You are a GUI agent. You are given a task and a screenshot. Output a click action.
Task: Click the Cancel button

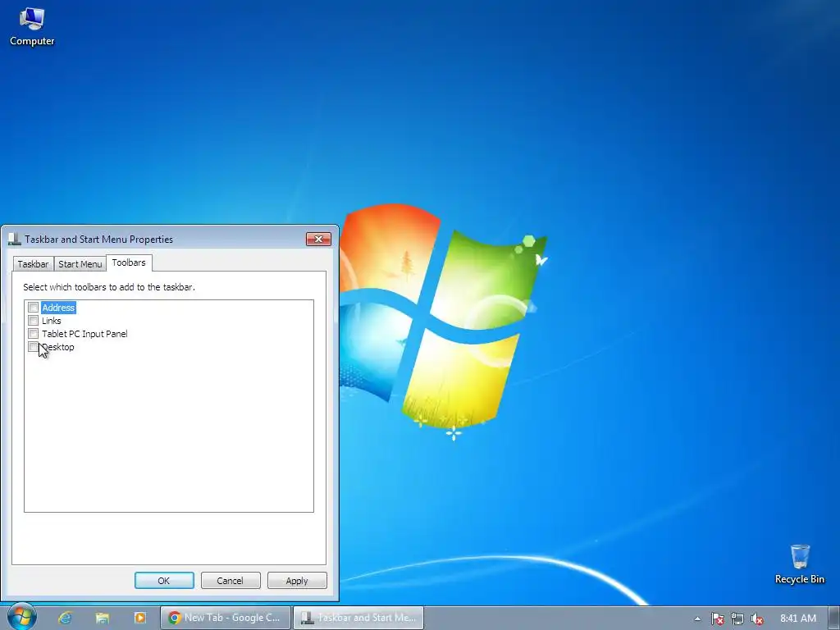coord(231,581)
